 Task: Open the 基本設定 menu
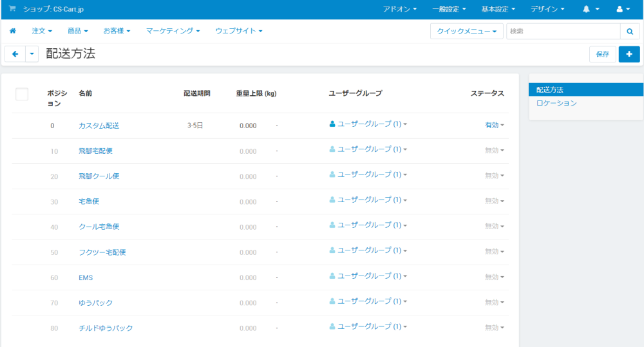pos(498,9)
